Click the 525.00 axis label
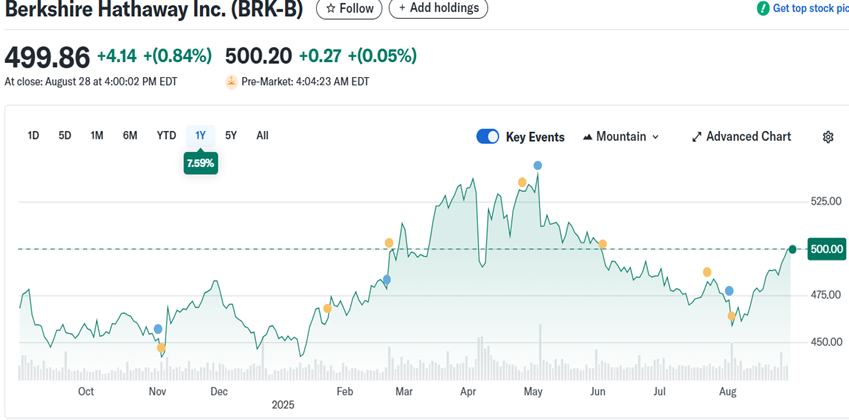The image size is (849, 420). tap(826, 201)
